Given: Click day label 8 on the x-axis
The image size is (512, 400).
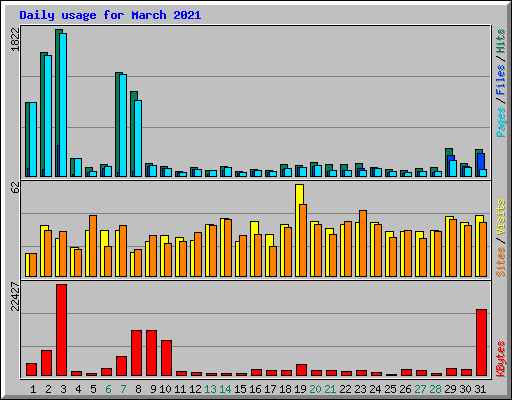Looking at the screenshot, I should (138, 389).
